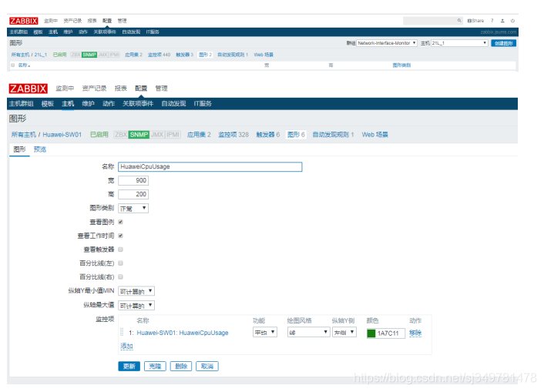Click the 取消 button
This screenshot has width=544, height=392.
[x=207, y=367]
